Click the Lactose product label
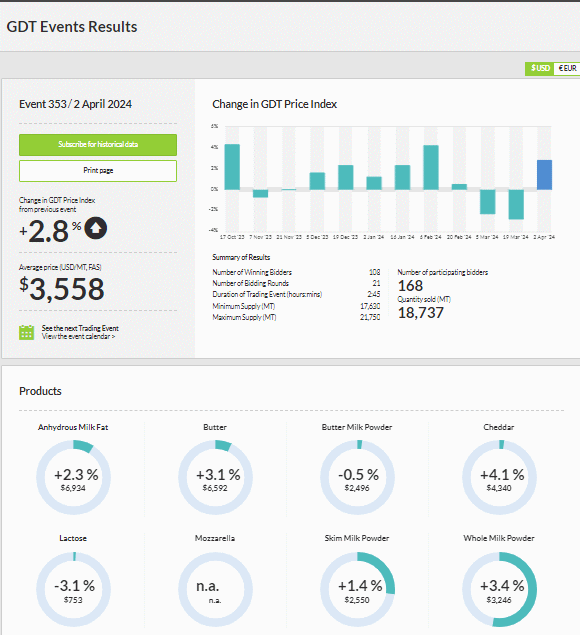 click(73, 538)
